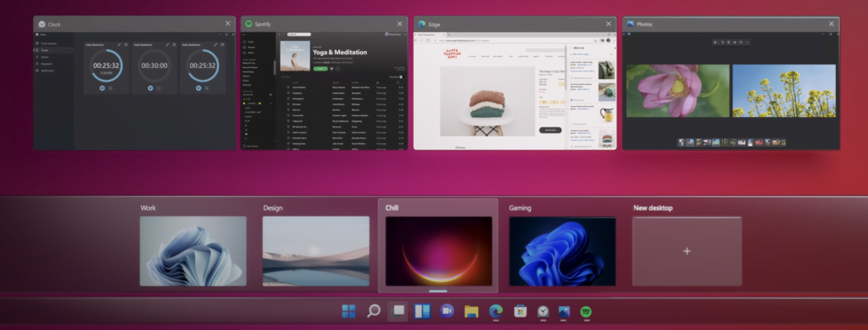Image resolution: width=868 pixels, height=330 pixels.
Task: Select the Spotify window preview
Action: click(x=324, y=90)
